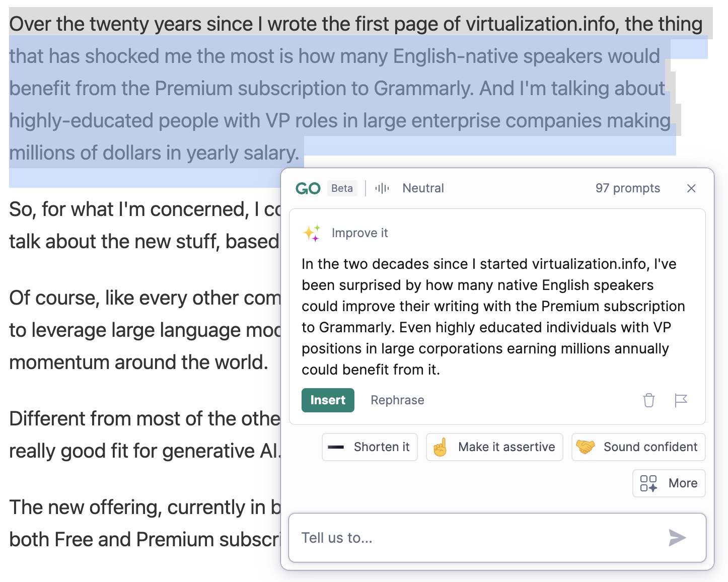Click the Beta badge label
Image resolution: width=728 pixels, height=582 pixels.
342,188
